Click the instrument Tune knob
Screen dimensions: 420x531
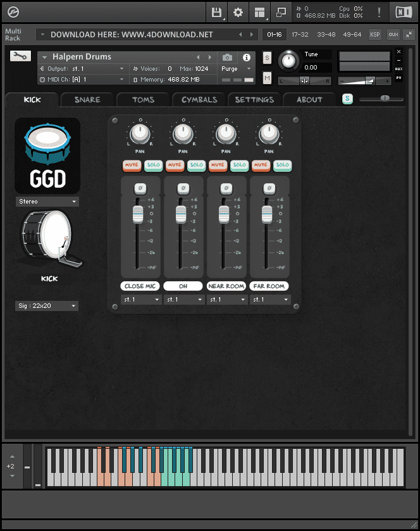coord(289,61)
